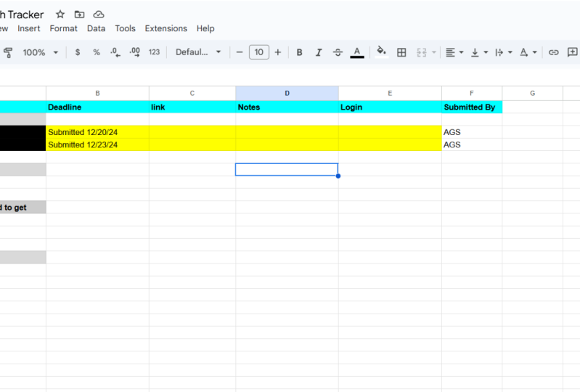The width and height of the screenshot is (580, 392).
Task: Select cell Submitted 12/20/24
Action: tap(98, 132)
